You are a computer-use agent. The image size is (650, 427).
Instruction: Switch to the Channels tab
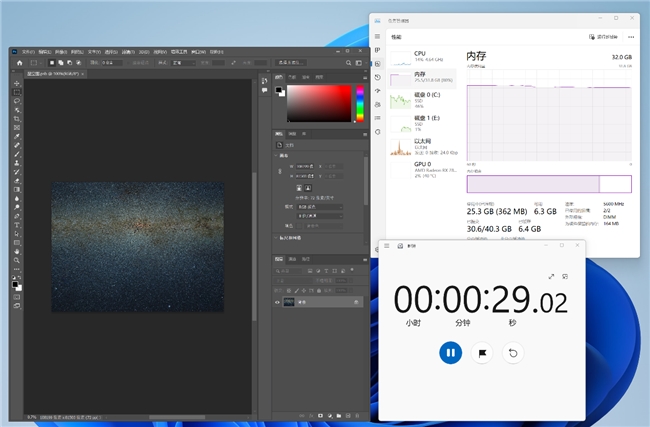click(x=292, y=259)
